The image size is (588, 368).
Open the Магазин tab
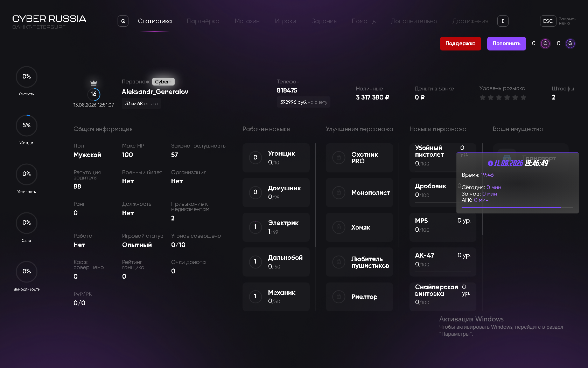(x=247, y=21)
